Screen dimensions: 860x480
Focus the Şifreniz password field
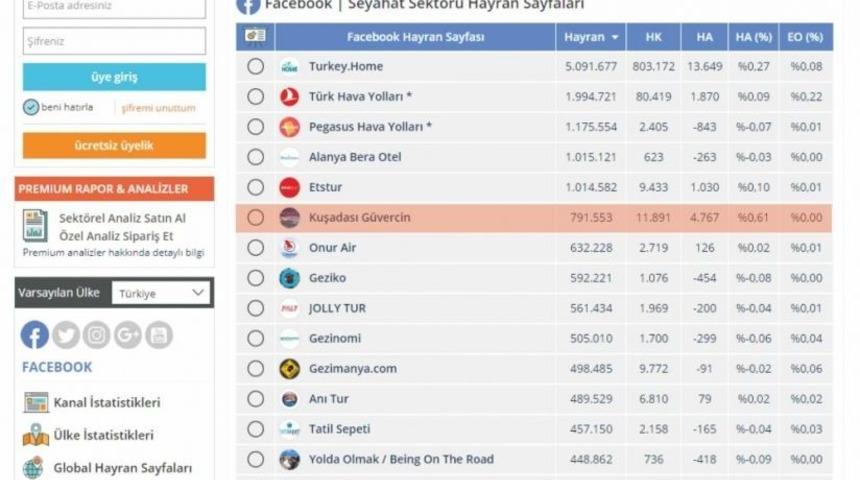[x=114, y=41]
